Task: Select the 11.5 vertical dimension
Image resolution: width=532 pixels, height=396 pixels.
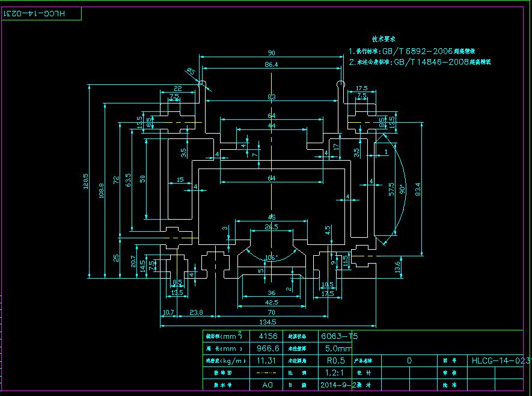Action: [x=346, y=261]
